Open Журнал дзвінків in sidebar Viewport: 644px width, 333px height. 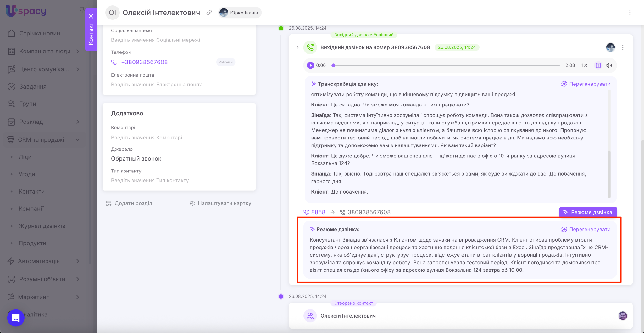[x=42, y=226]
